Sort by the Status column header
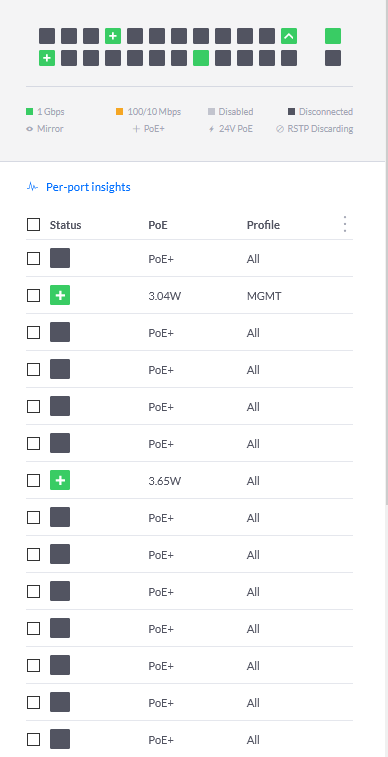The width and height of the screenshot is (388, 757). click(65, 225)
